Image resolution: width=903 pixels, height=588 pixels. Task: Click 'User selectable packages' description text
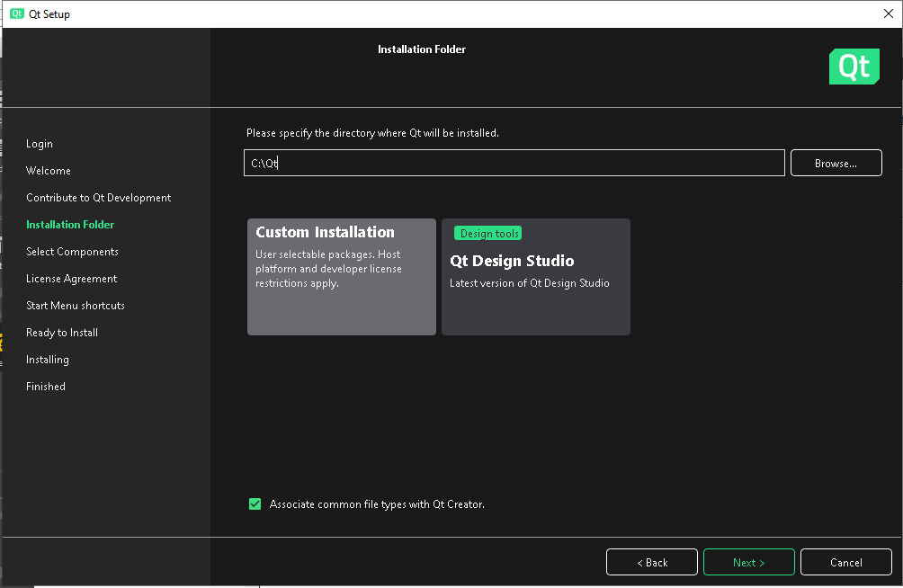328,268
